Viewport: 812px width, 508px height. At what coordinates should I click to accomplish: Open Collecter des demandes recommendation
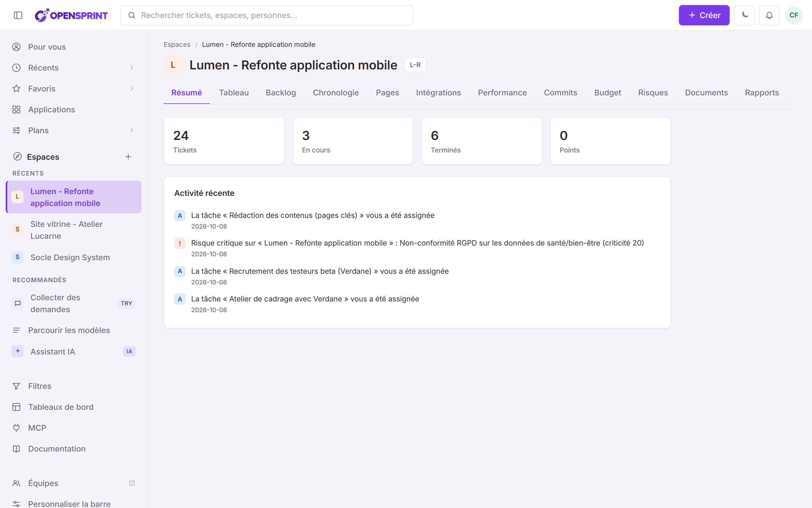pyautogui.click(x=74, y=303)
